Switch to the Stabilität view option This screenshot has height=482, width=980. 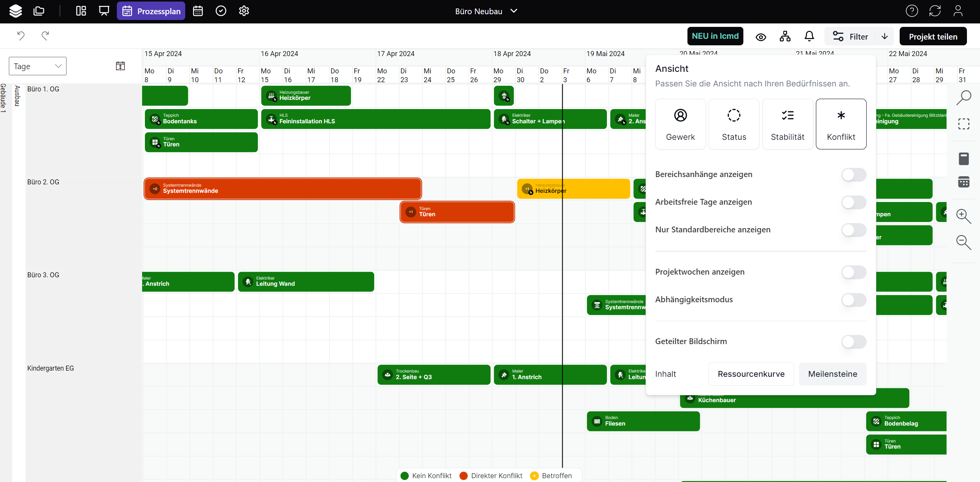[787, 124]
